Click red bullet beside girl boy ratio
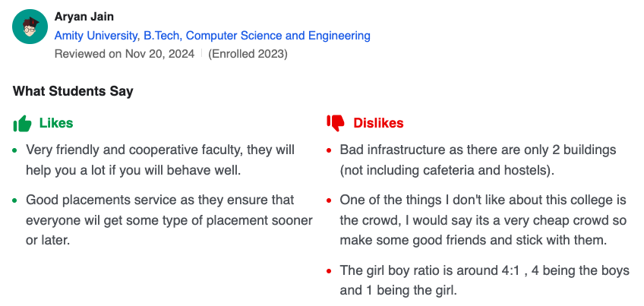 tap(328, 271)
